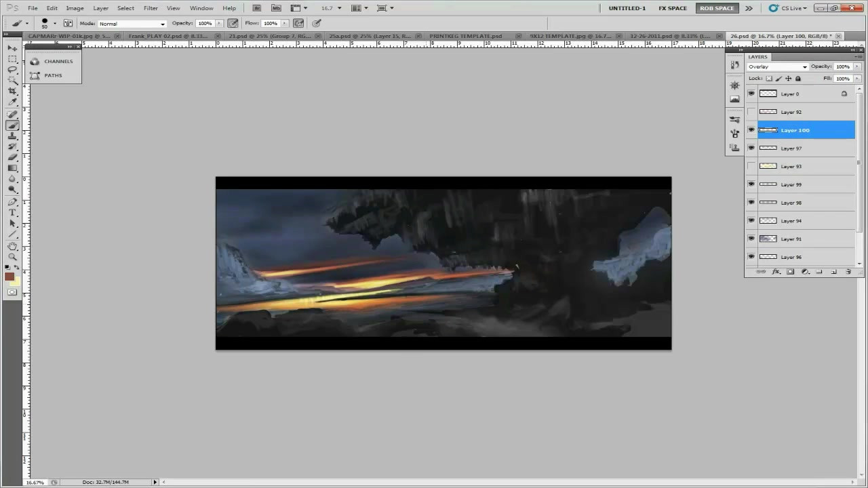Open the Window menu
This screenshot has width=868, height=488.
coord(201,8)
